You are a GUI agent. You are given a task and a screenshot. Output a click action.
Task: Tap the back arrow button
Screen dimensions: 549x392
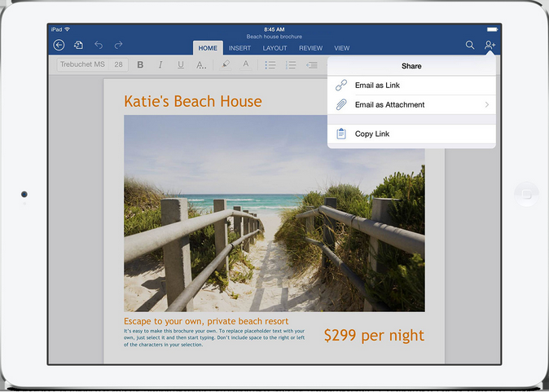pos(59,46)
